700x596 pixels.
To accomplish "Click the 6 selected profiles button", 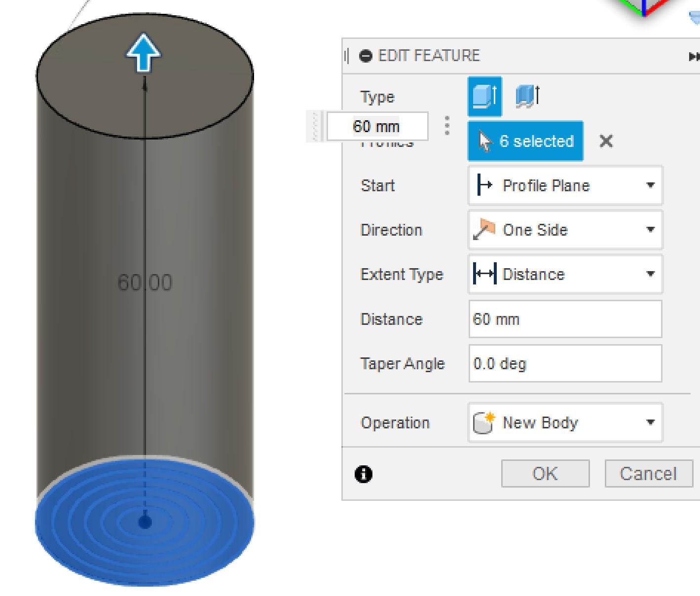I will click(x=525, y=141).
